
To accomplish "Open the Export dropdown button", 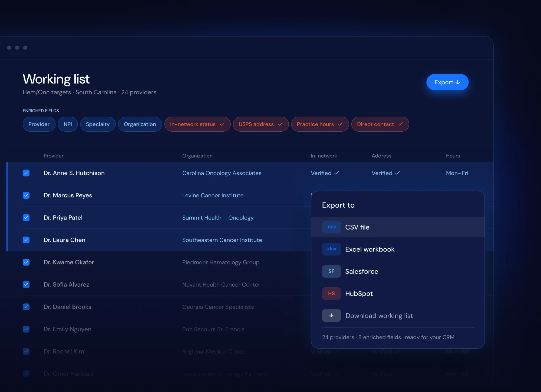I will coord(447,82).
